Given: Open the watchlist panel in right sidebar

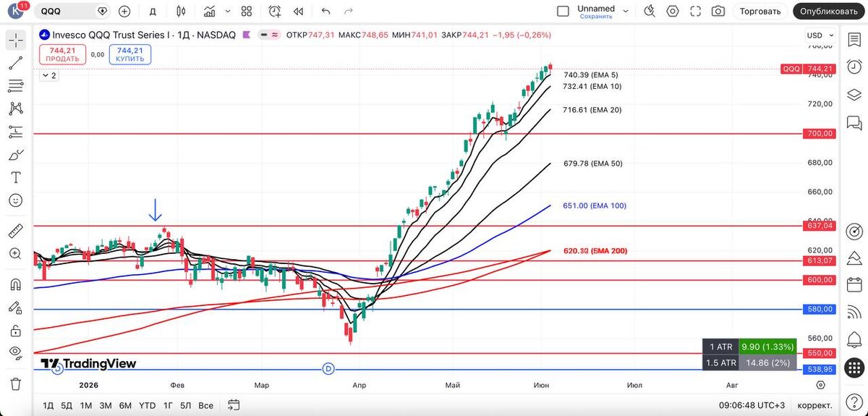Looking at the screenshot, I should [x=854, y=40].
